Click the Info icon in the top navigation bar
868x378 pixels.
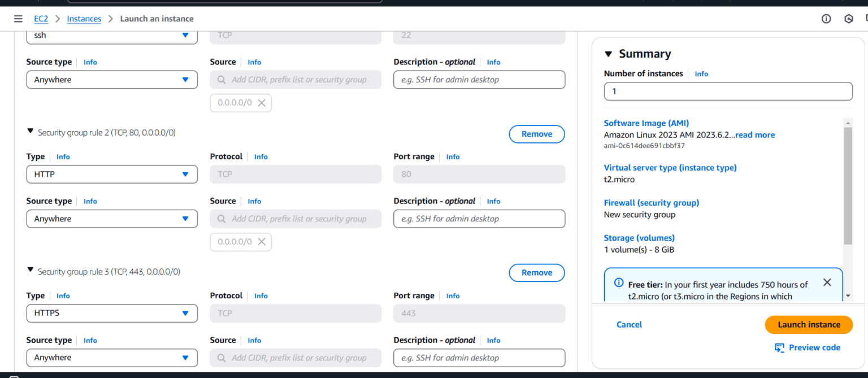[x=826, y=18]
